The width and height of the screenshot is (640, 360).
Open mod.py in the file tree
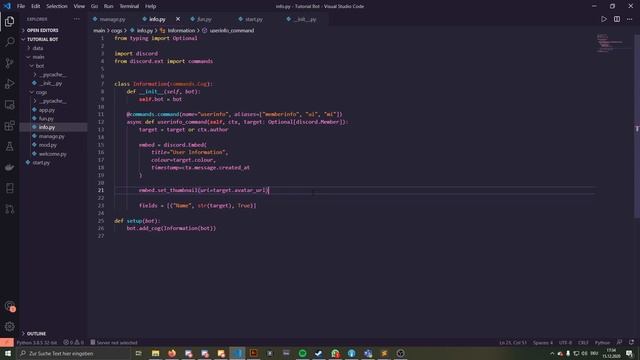click(x=47, y=145)
